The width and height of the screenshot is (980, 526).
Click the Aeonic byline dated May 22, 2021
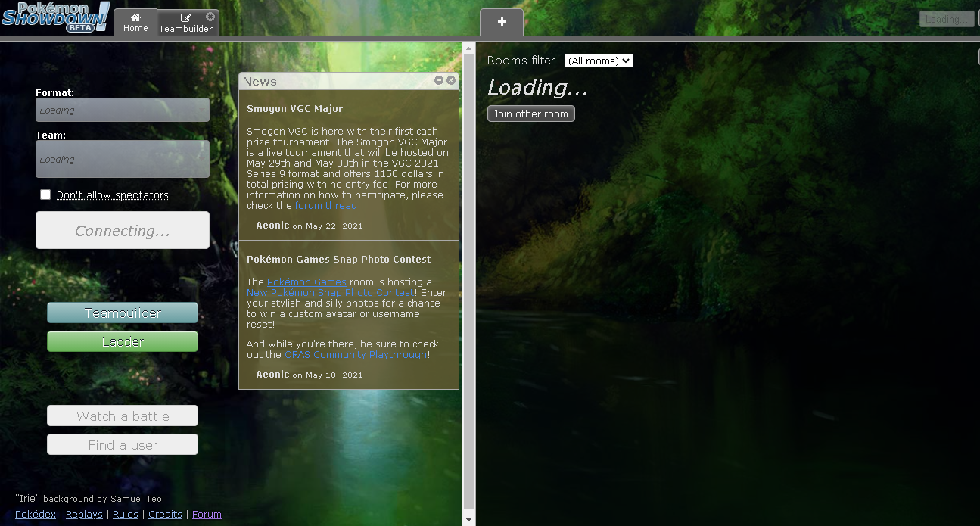[305, 225]
